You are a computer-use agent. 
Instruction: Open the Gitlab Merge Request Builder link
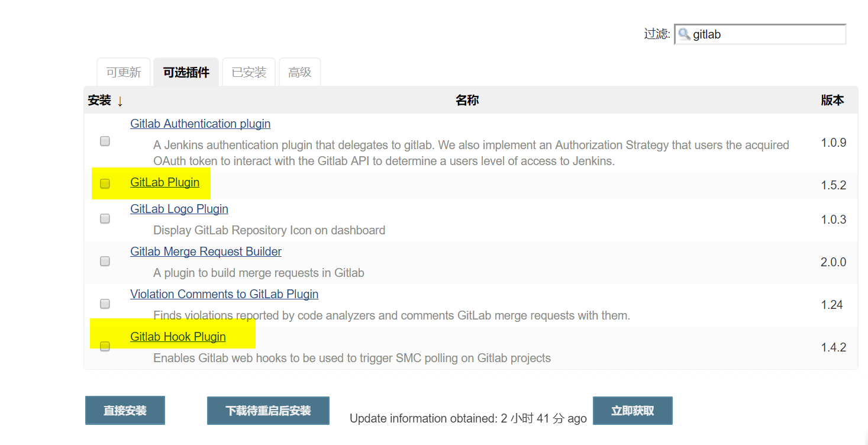click(206, 251)
